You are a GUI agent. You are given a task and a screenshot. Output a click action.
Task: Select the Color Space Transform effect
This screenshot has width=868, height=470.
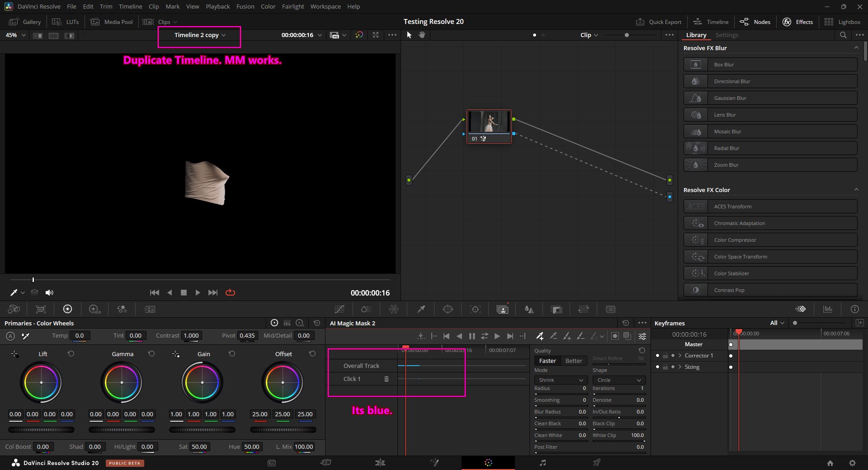click(770, 257)
